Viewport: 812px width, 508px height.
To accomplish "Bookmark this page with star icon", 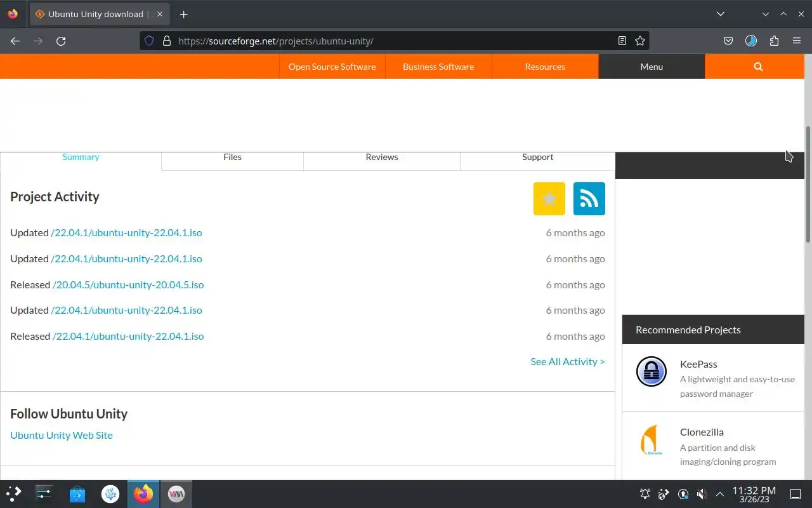I will 640,41.
